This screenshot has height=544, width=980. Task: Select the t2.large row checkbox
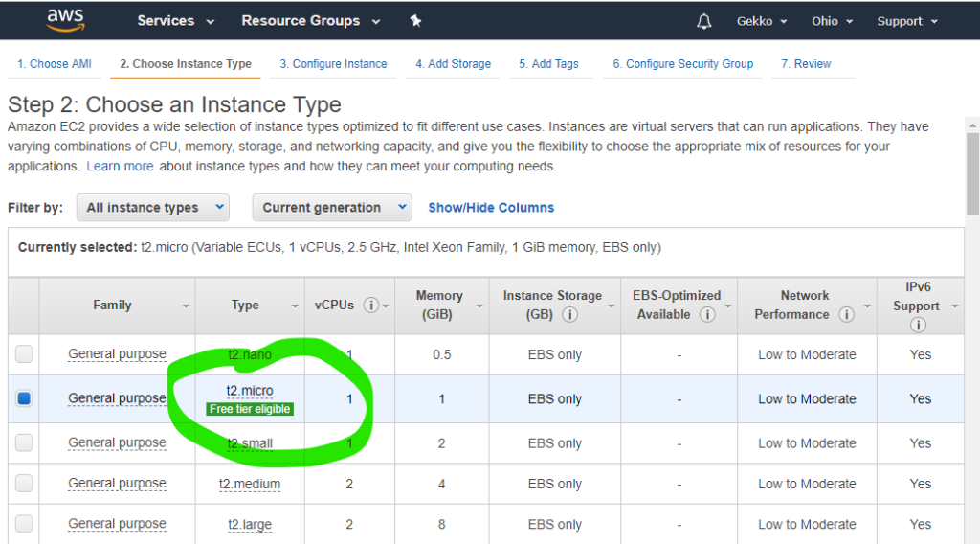point(24,524)
